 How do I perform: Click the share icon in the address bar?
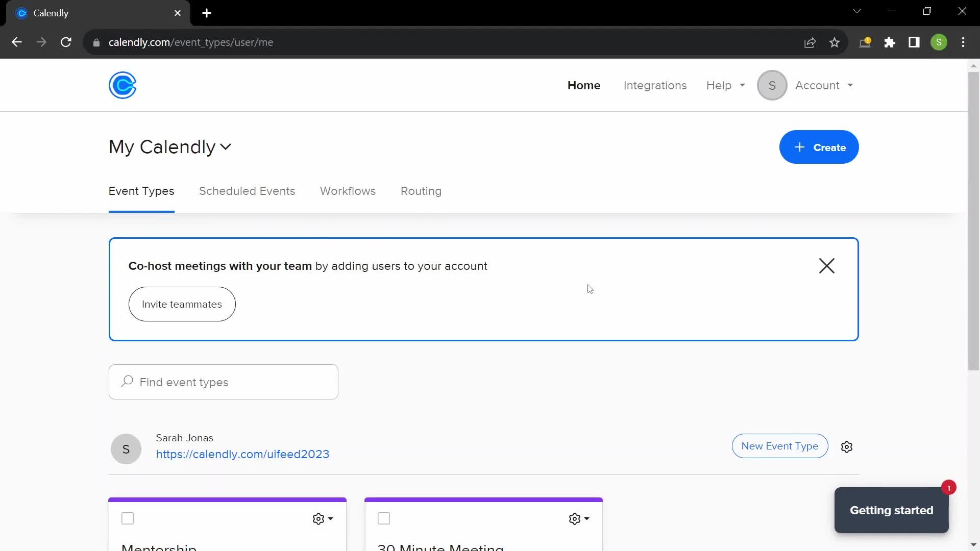pyautogui.click(x=810, y=42)
